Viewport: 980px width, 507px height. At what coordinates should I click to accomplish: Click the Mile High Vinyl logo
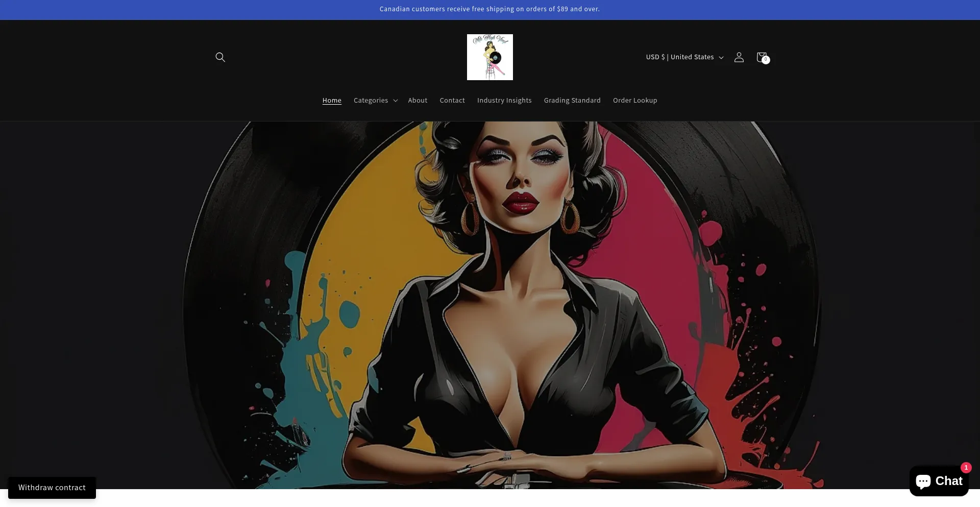(x=489, y=57)
